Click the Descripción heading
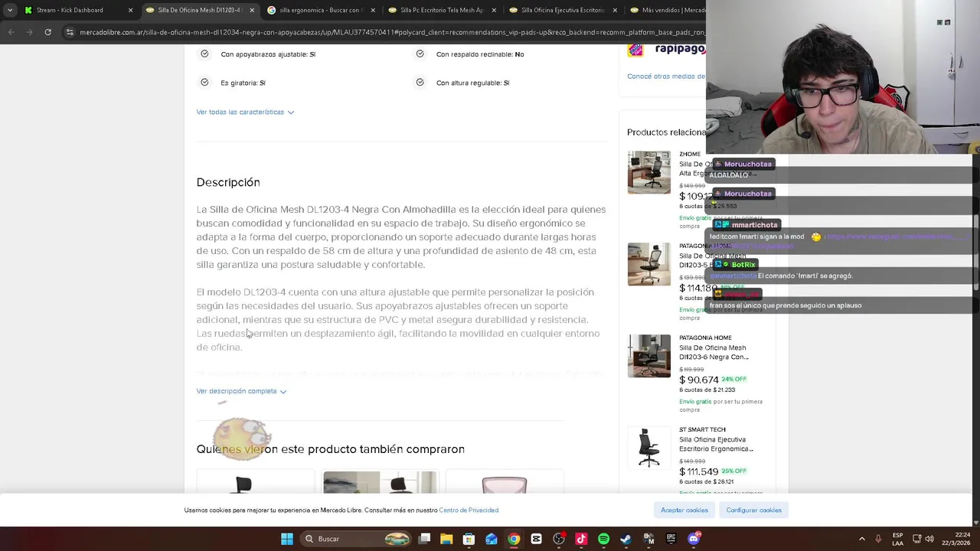 (228, 182)
